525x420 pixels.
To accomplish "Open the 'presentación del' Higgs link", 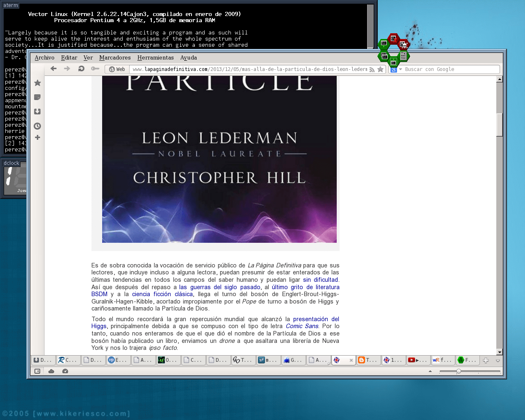I will point(316,319).
